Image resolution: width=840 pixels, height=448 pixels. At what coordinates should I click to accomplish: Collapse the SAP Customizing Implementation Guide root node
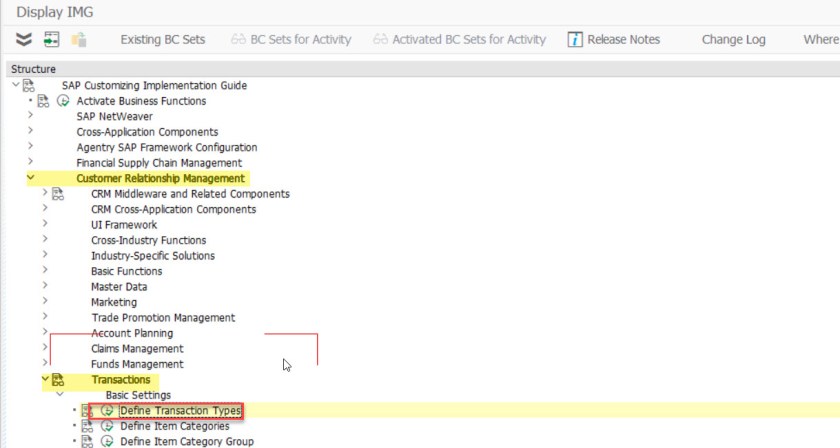pos(16,85)
